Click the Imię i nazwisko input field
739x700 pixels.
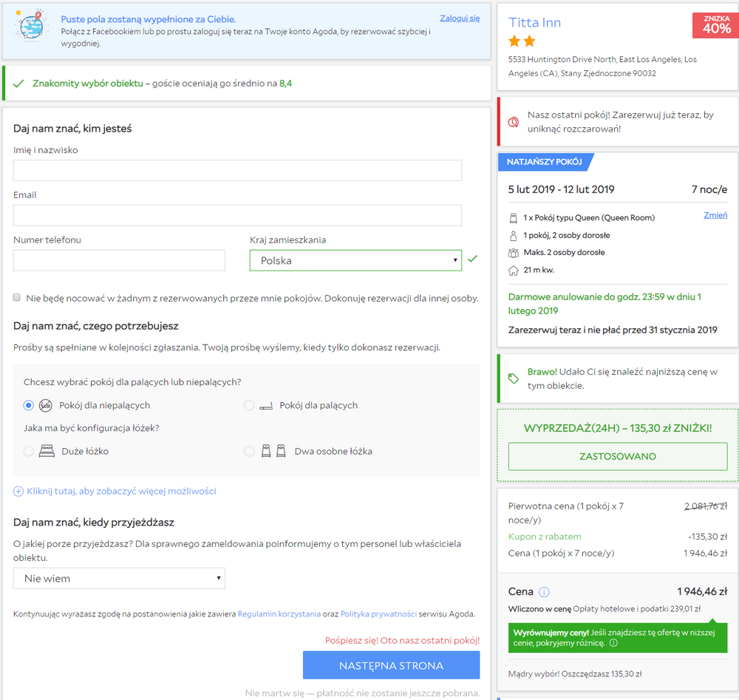[x=237, y=170]
